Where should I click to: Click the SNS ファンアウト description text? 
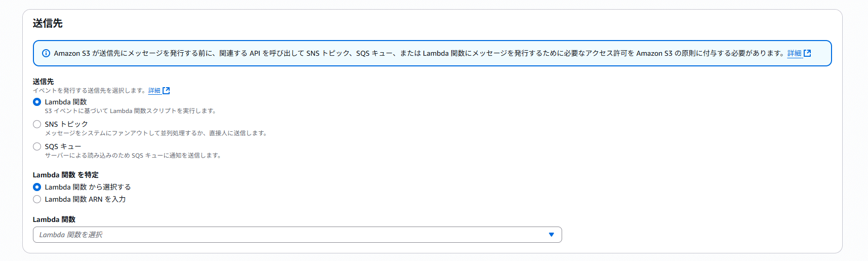pos(155,133)
